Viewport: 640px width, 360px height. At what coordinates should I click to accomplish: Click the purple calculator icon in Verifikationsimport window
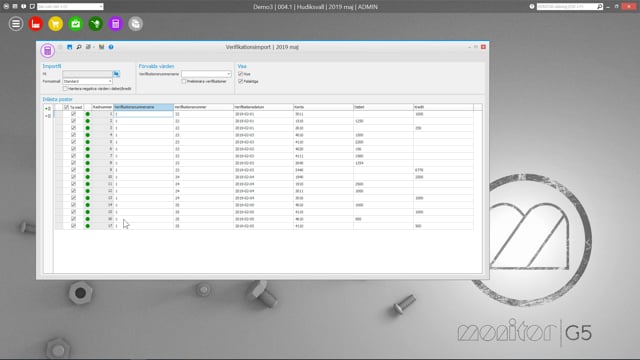coord(48,51)
